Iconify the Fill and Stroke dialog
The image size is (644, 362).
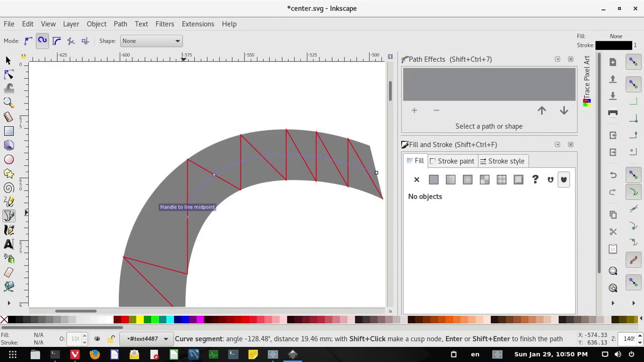[557, 145]
